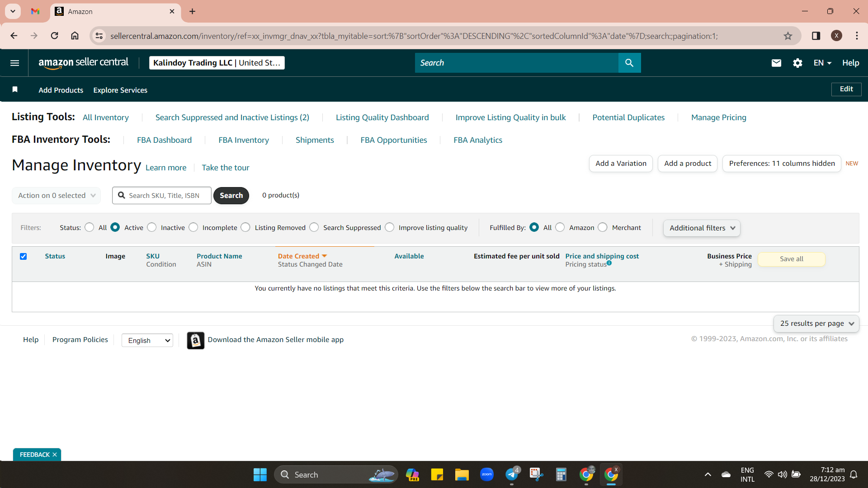Select Fulfilled By All radio button

(x=534, y=227)
